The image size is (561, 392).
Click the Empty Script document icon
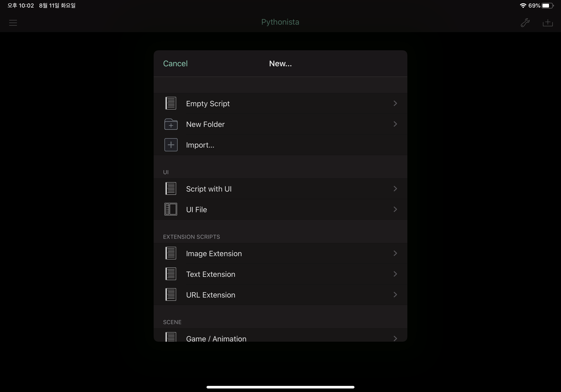[171, 103]
